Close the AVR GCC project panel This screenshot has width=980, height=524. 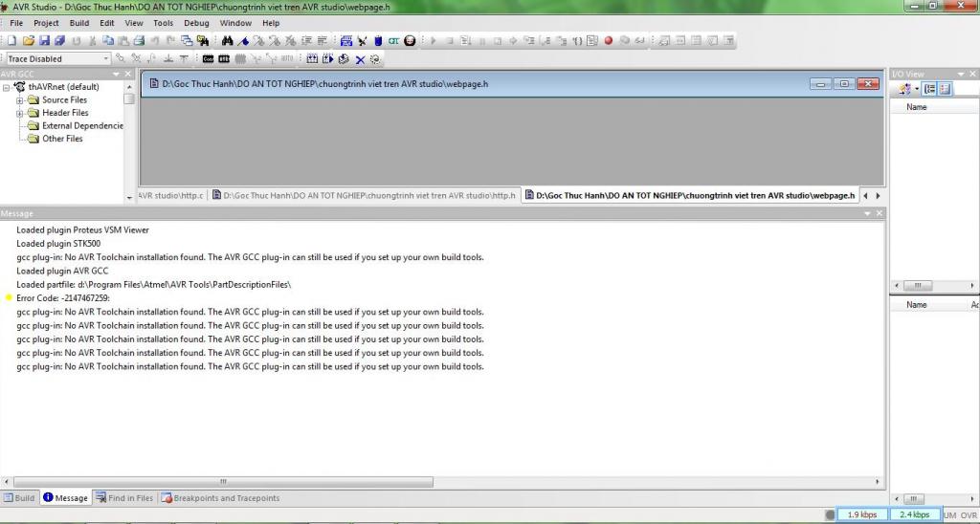[x=128, y=75]
